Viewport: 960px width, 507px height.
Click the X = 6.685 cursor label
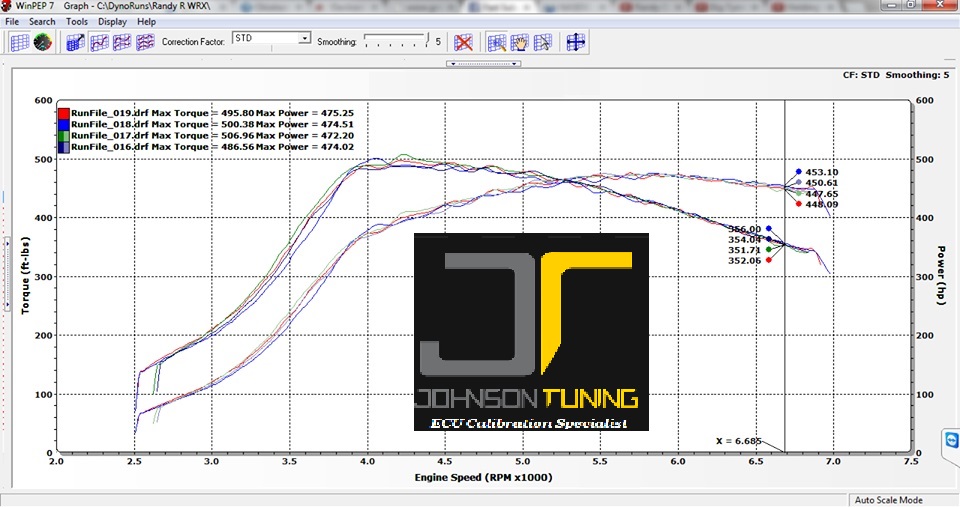(x=738, y=441)
